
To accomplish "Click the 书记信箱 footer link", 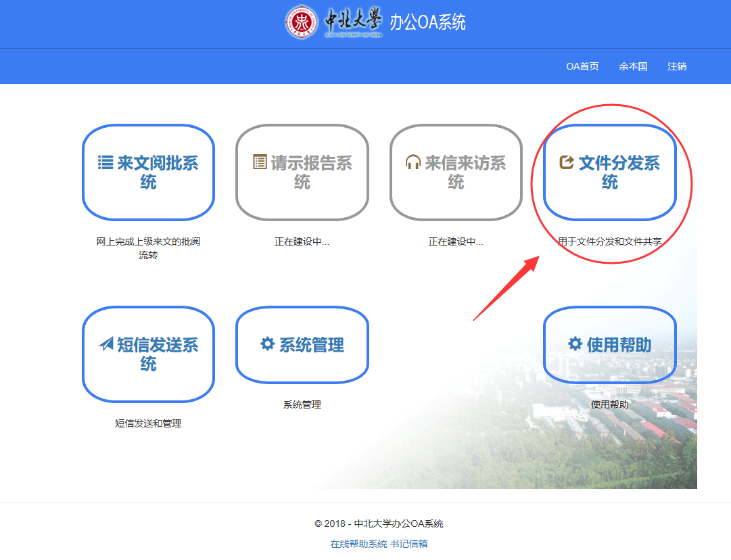I will click(409, 544).
